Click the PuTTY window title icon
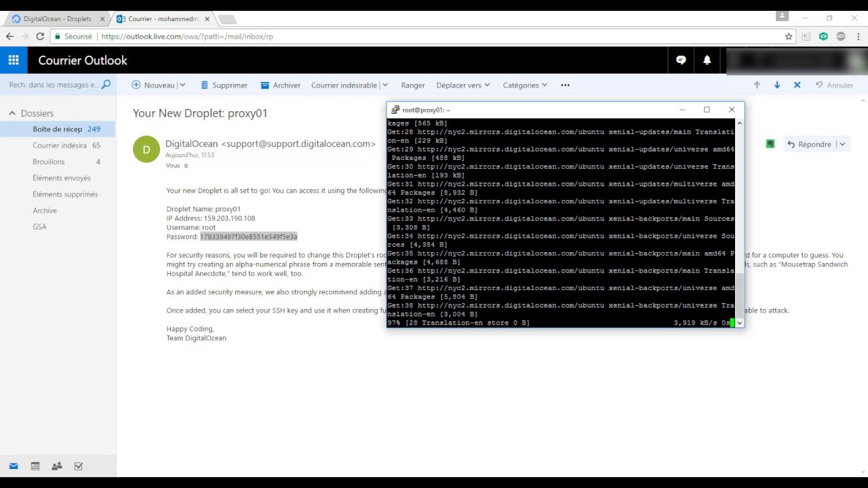The width and height of the screenshot is (868, 488). (x=395, y=110)
